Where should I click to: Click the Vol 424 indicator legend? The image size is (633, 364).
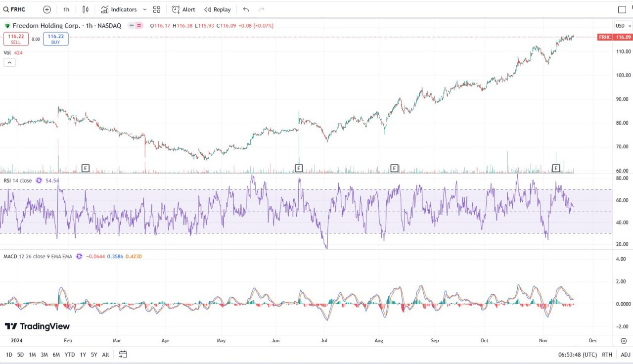(x=13, y=52)
